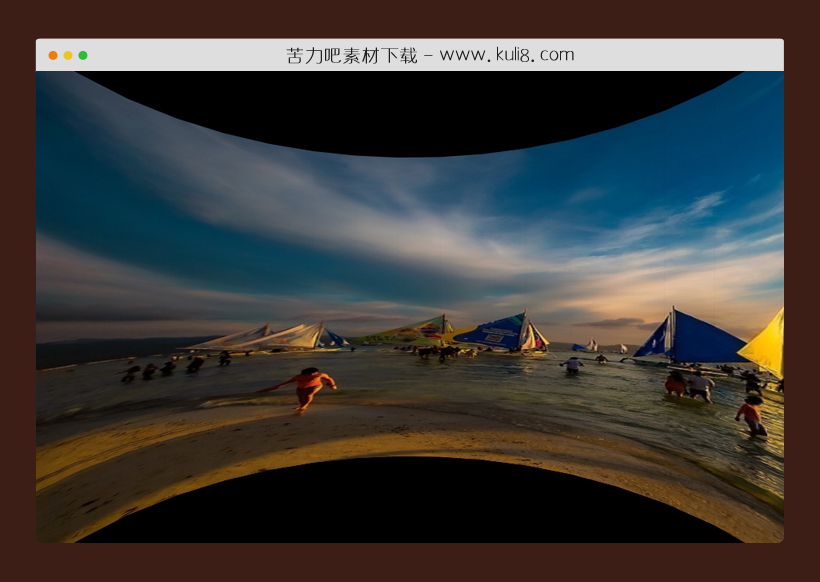Click the red close button
The width and height of the screenshot is (820, 582).
(x=53, y=54)
